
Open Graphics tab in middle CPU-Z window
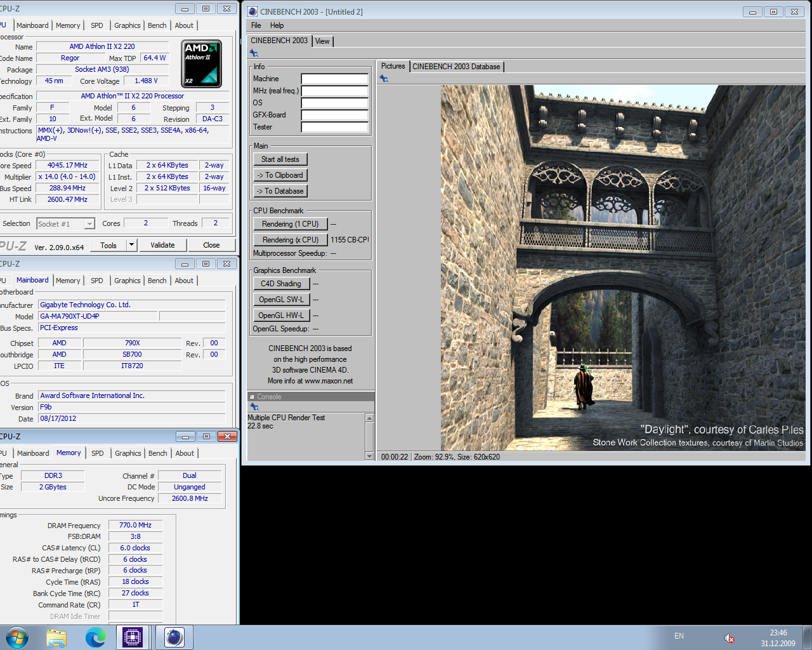[x=128, y=281]
